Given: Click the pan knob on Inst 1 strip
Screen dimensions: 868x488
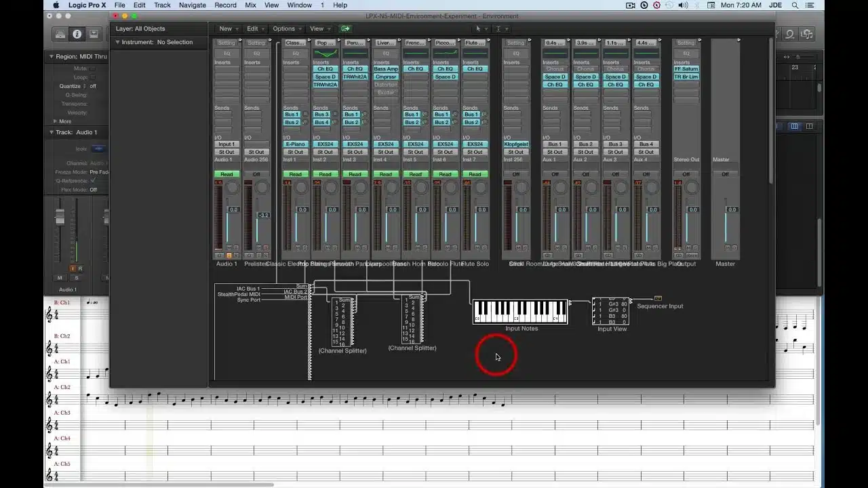Looking at the screenshot, I should [x=302, y=188].
